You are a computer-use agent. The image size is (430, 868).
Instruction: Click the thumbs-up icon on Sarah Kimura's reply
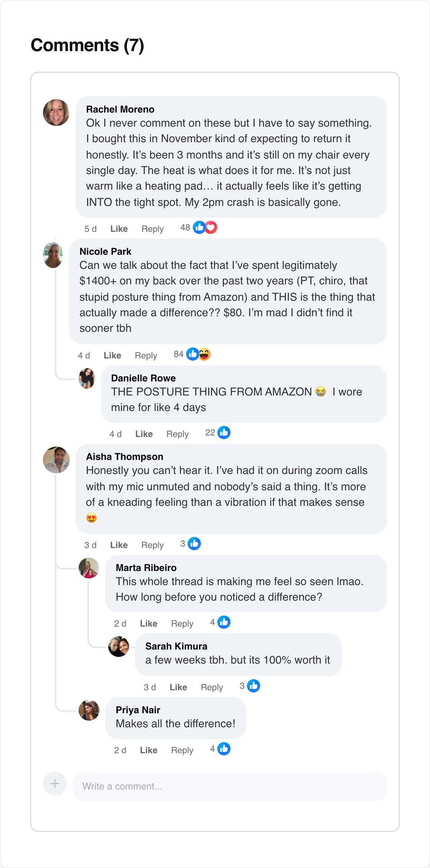254,686
